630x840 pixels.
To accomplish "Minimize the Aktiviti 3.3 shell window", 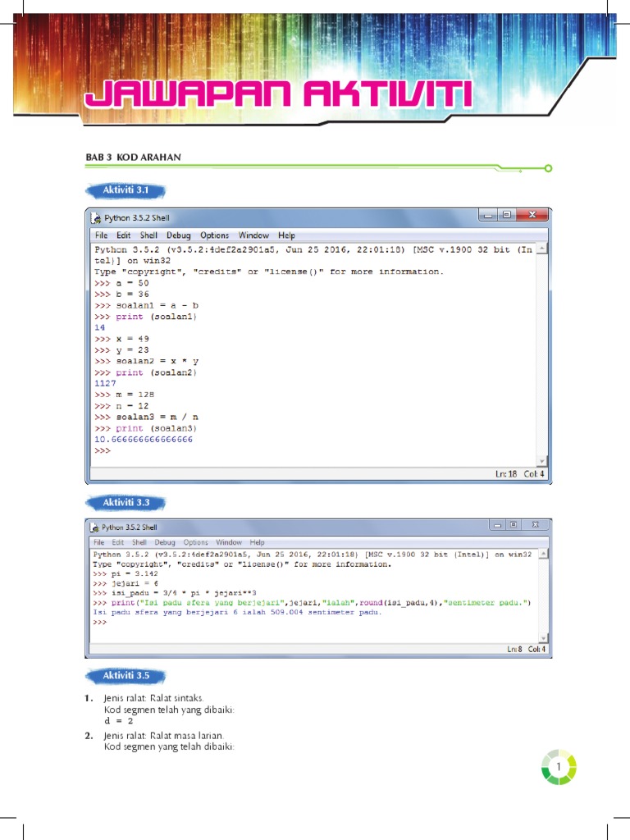I will (497, 525).
